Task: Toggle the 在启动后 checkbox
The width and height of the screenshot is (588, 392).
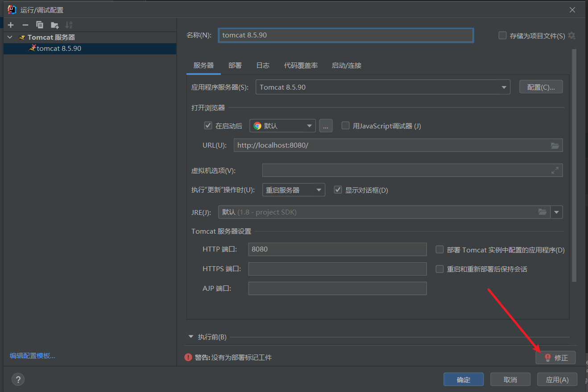Action: 208,126
